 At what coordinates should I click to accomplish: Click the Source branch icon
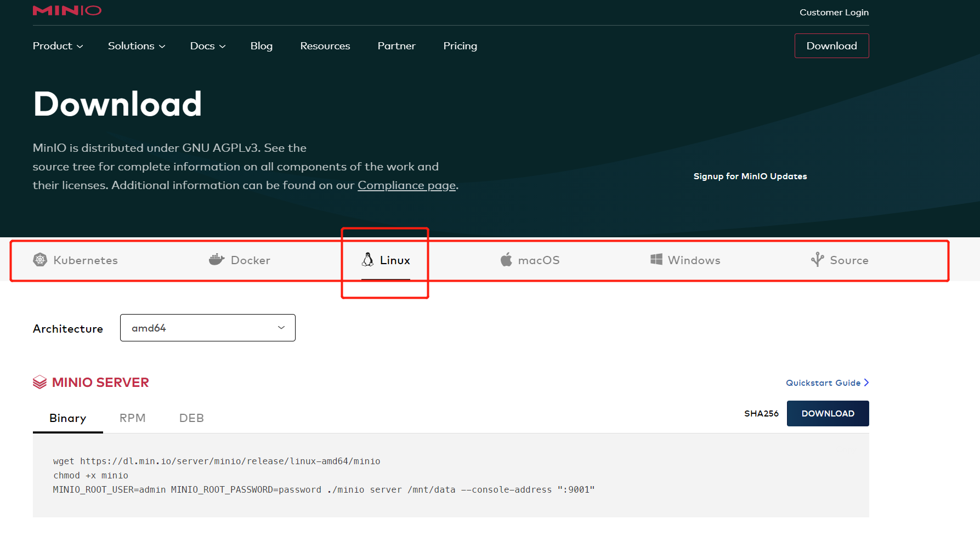[x=817, y=259]
